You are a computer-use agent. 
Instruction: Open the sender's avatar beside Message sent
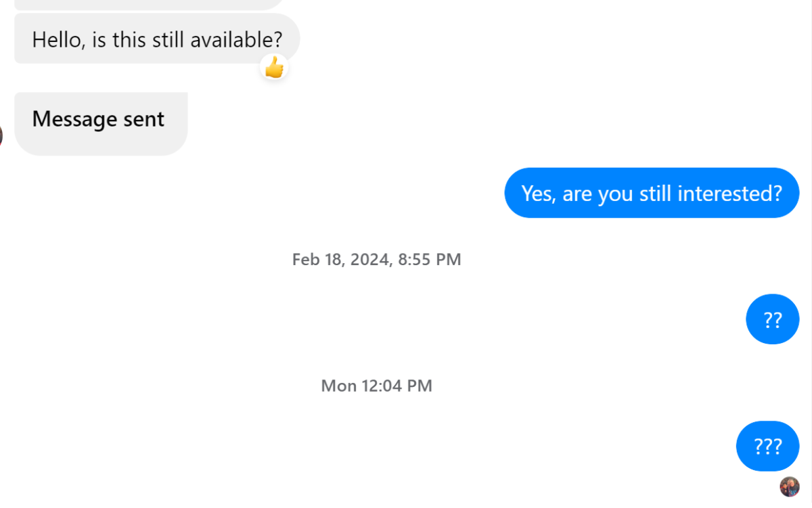pyautogui.click(x=1, y=135)
